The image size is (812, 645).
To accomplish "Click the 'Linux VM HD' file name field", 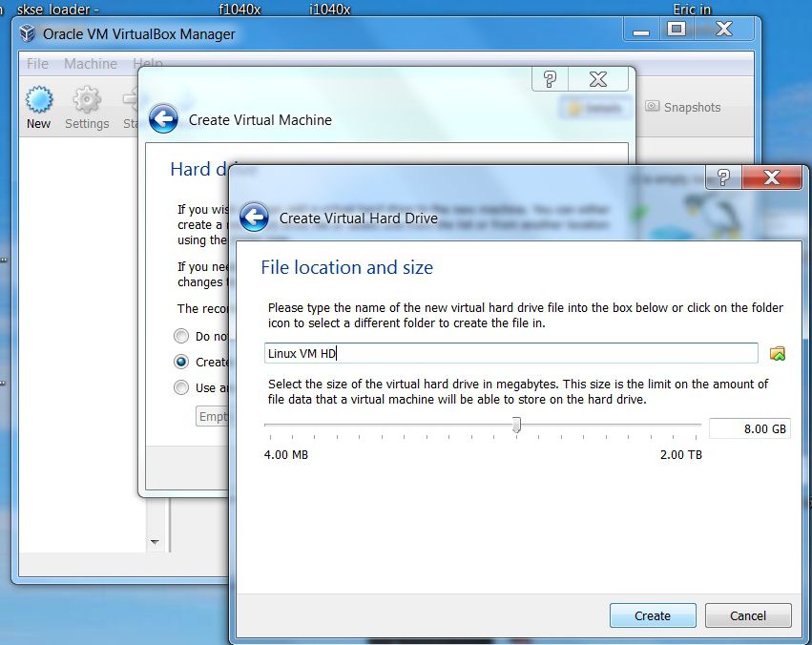I will [511, 353].
